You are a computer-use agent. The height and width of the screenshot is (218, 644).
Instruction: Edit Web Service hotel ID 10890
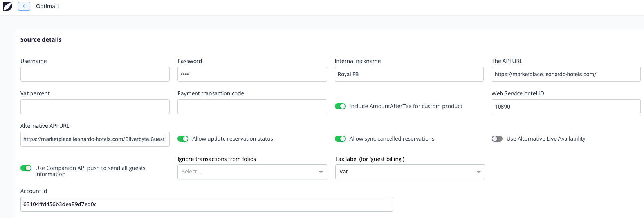tap(566, 107)
